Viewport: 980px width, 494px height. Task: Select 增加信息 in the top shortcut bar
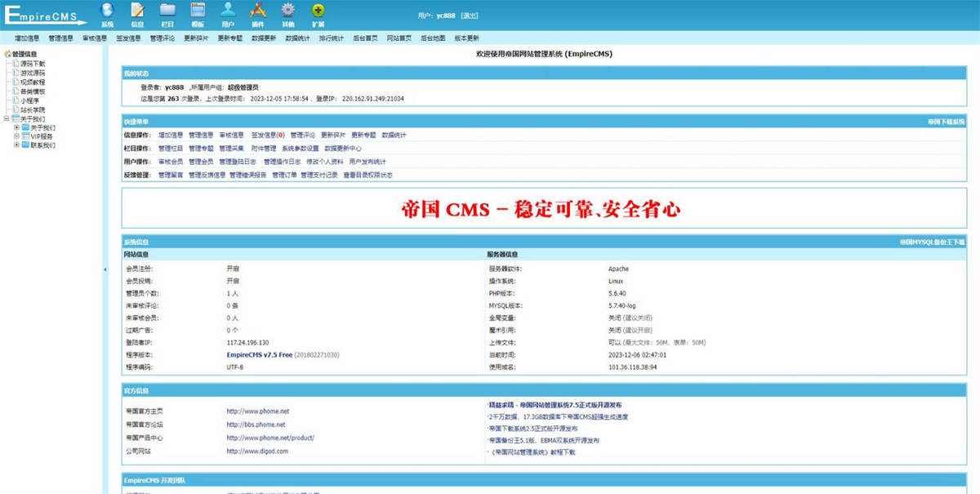click(27, 38)
